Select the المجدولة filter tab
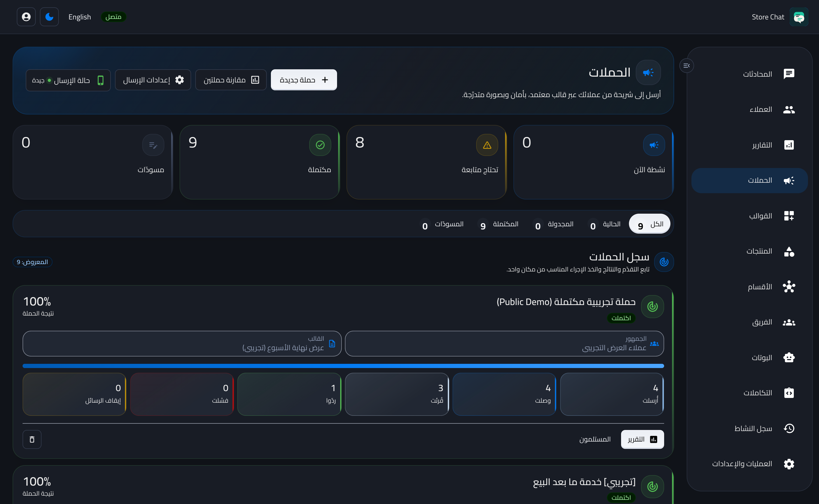Image resolution: width=819 pixels, height=504 pixels. click(553, 224)
